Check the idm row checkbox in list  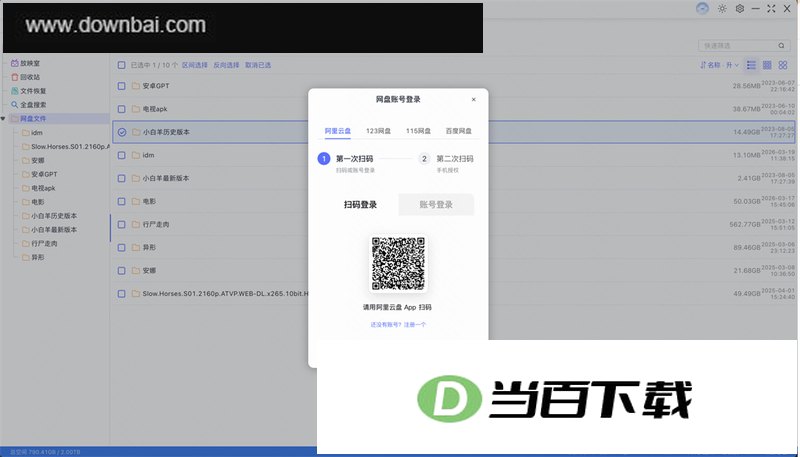(x=121, y=155)
